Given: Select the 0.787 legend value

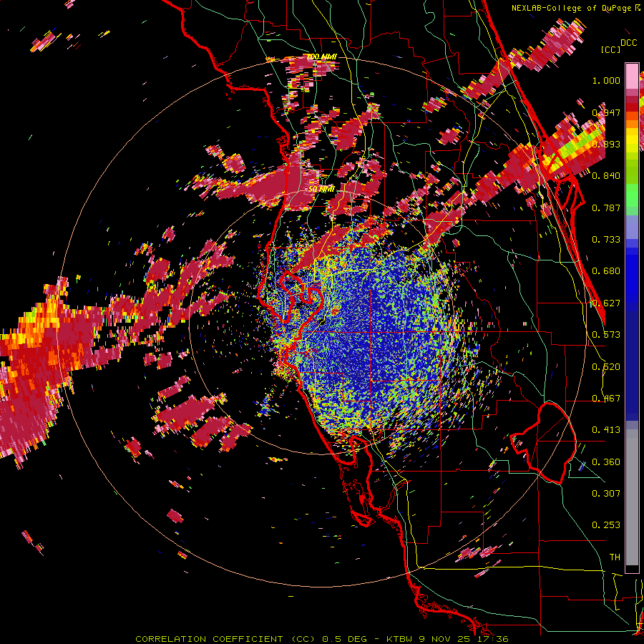Looking at the screenshot, I should click(606, 208).
